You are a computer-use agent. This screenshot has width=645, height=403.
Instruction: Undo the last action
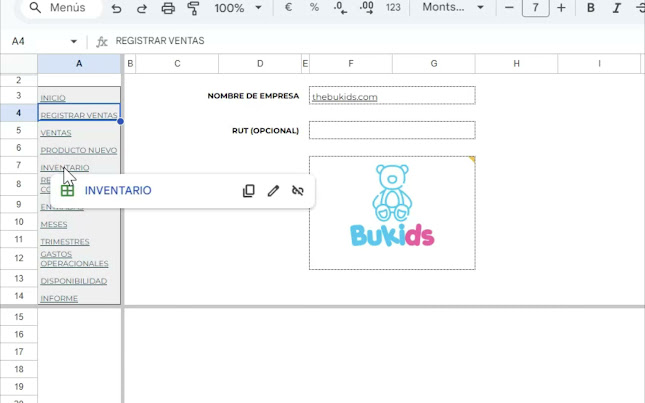[x=116, y=8]
